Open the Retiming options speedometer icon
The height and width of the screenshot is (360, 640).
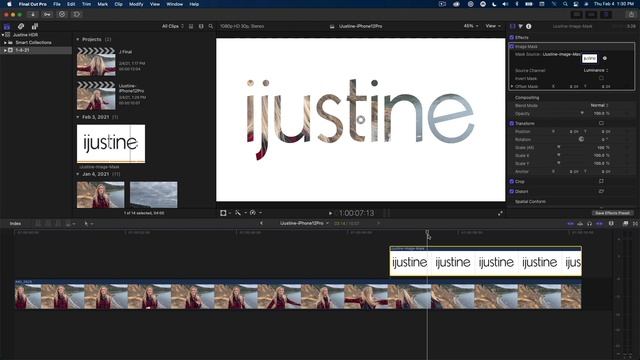(x=254, y=213)
